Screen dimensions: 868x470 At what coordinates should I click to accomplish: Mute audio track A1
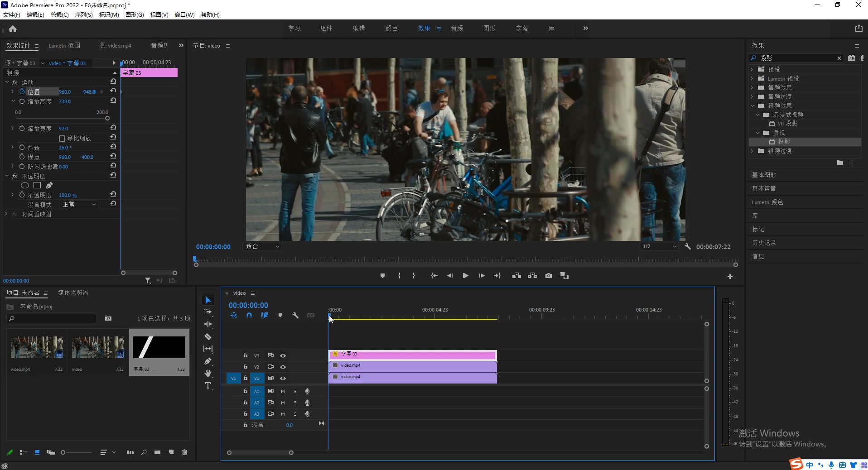point(283,391)
